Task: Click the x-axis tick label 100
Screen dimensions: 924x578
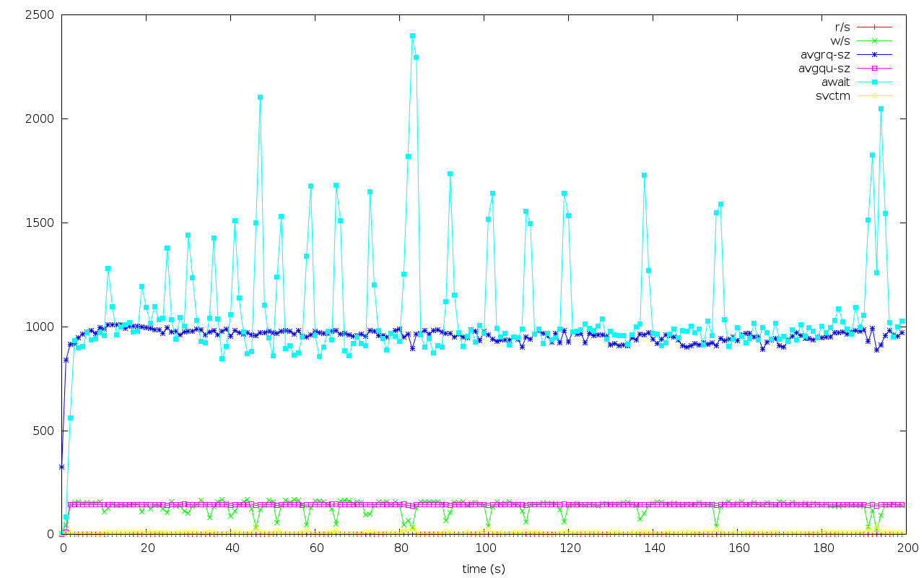Action: pyautogui.click(x=484, y=548)
